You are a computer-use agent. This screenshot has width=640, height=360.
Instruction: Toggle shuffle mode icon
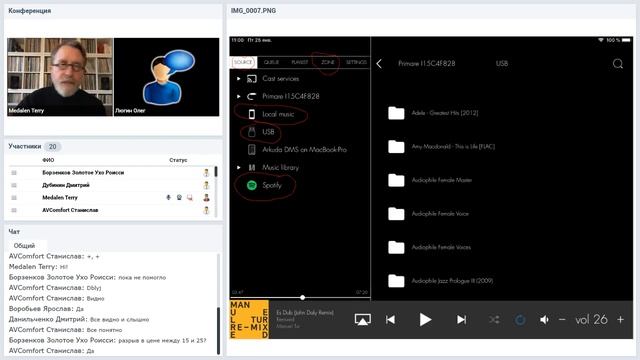tap(494, 320)
